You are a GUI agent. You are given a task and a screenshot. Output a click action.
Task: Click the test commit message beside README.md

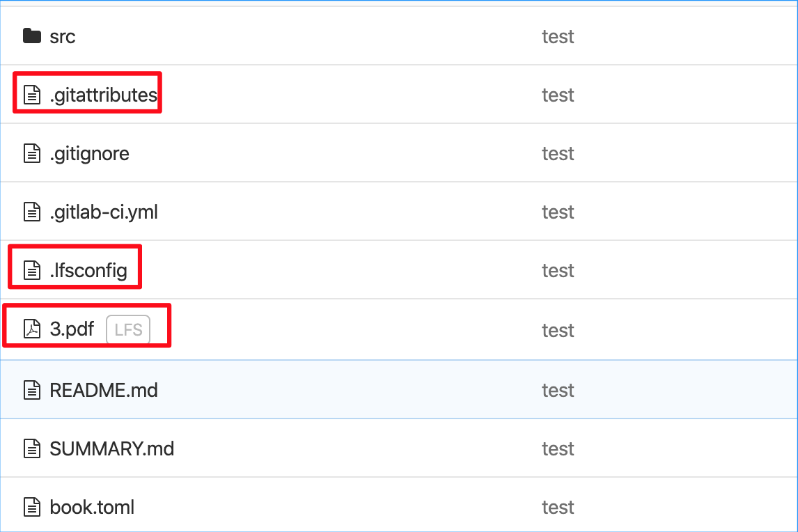(558, 390)
